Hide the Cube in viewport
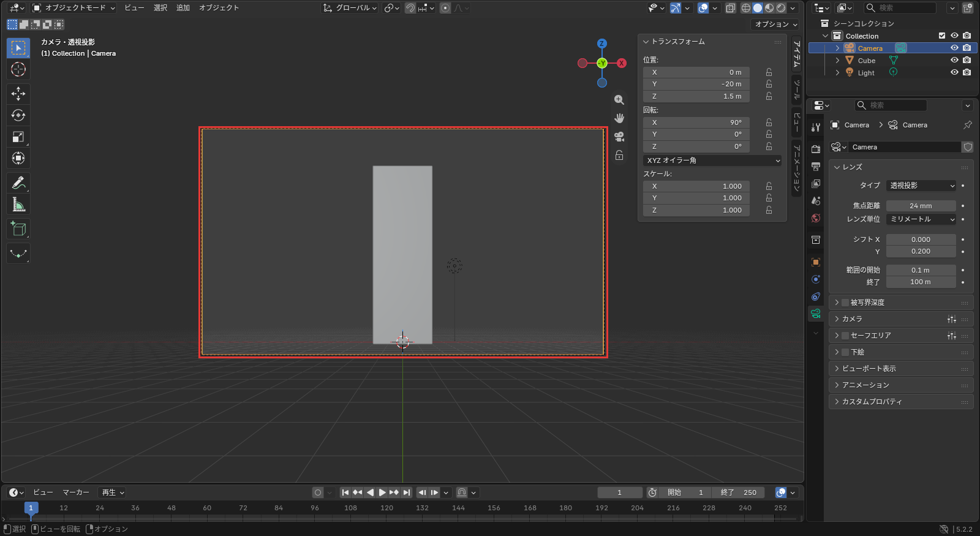Screen dimensions: 980x536 click(954, 60)
